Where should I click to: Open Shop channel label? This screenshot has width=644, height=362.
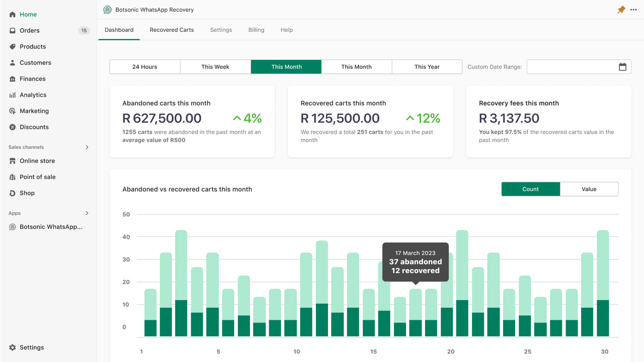pos(27,193)
